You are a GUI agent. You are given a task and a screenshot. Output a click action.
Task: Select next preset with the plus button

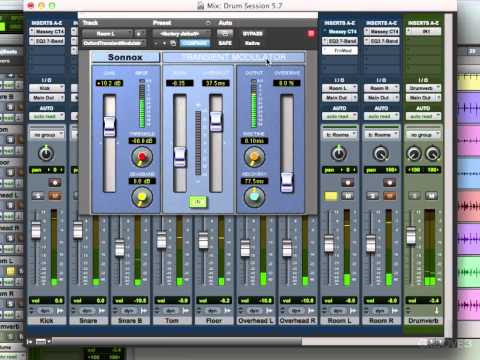(164, 43)
